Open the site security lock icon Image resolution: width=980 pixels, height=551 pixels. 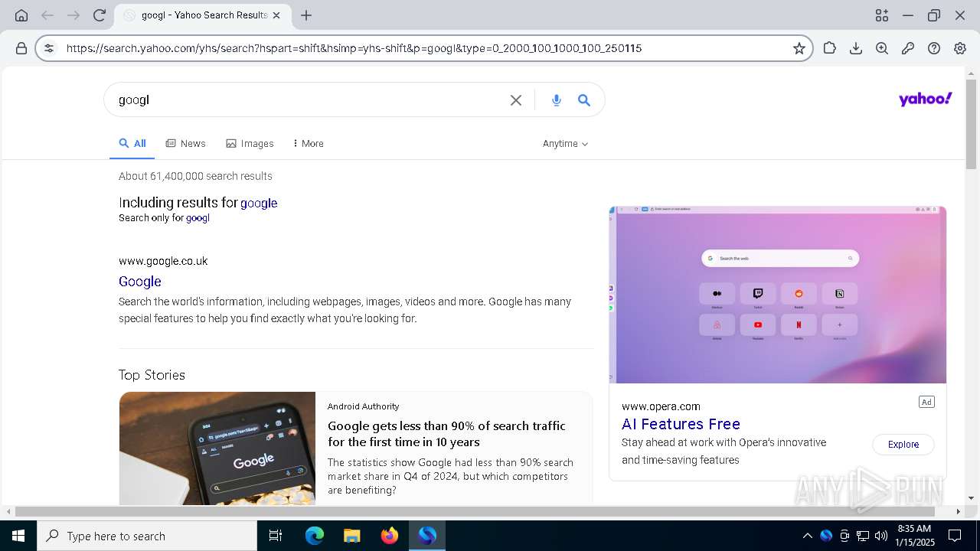point(21,48)
